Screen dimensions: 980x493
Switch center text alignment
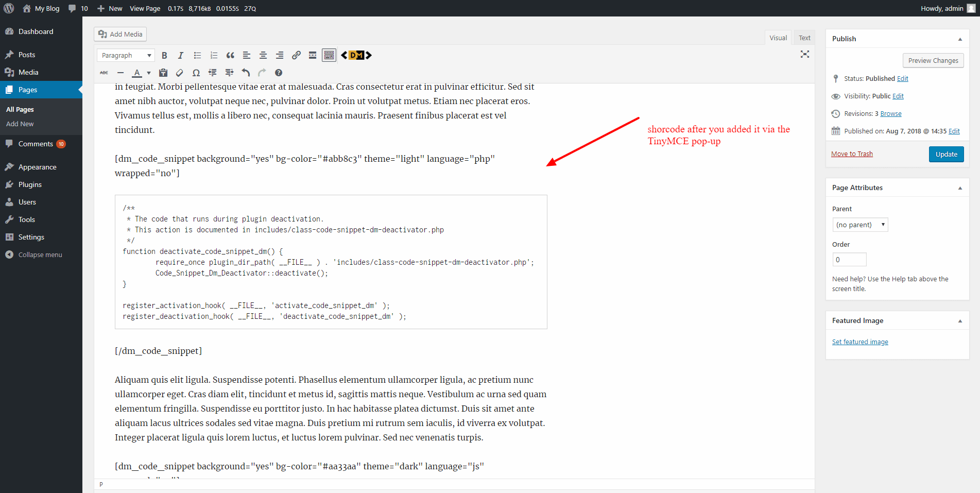pos(263,55)
